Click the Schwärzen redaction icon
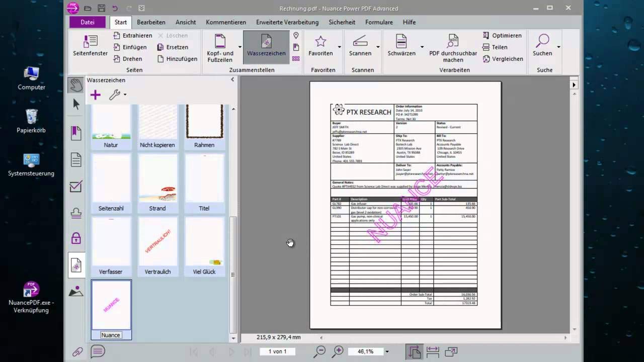The width and height of the screenshot is (644, 362). click(401, 41)
